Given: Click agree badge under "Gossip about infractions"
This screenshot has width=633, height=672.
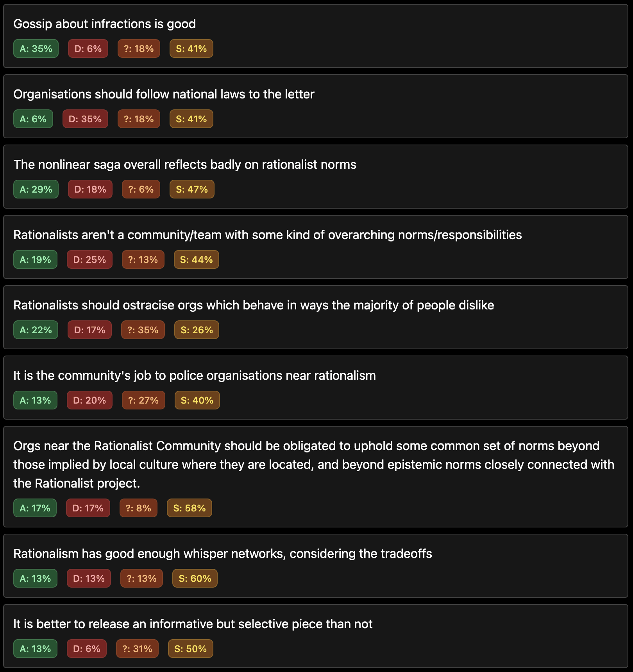Looking at the screenshot, I should point(36,49).
